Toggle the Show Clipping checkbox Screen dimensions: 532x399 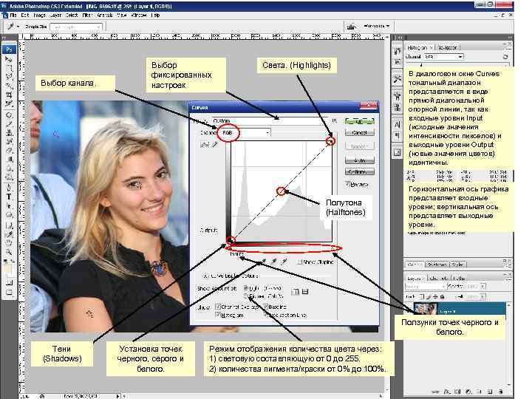pyautogui.click(x=299, y=262)
